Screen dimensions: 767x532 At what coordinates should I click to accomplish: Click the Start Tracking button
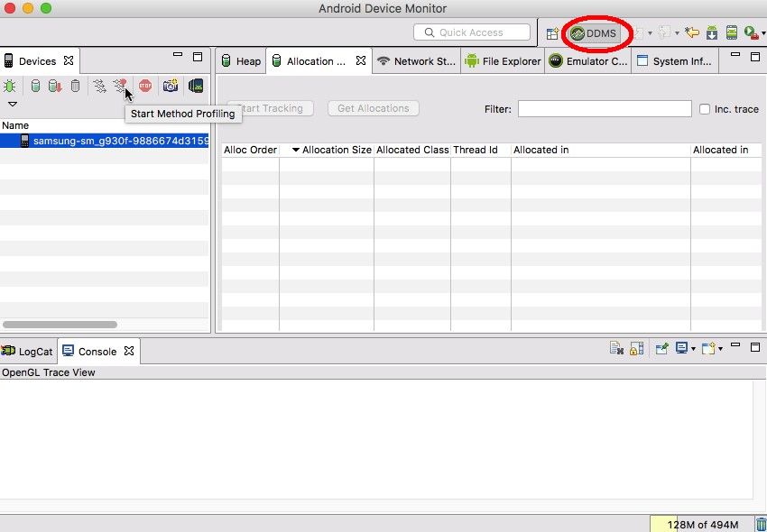pos(270,108)
